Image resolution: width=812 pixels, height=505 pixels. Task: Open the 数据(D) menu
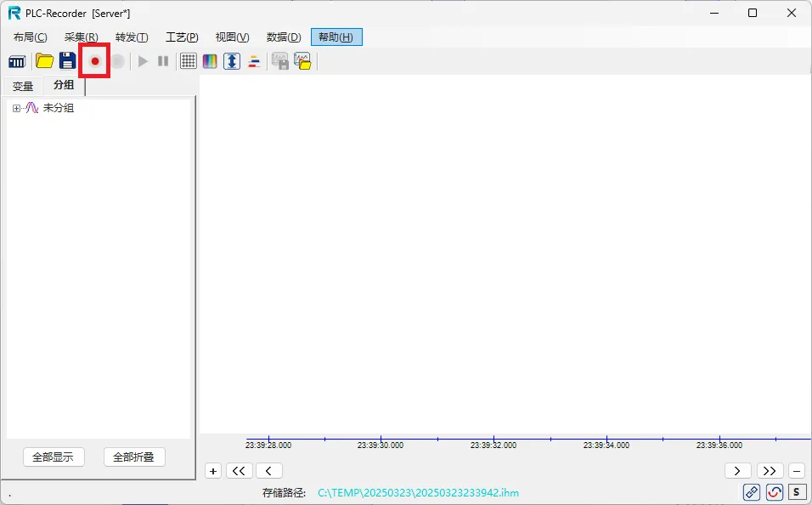tap(284, 37)
